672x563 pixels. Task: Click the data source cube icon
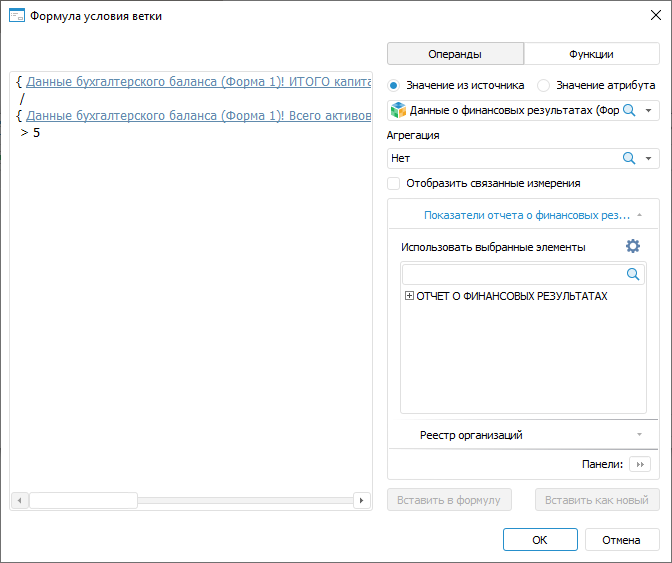[x=398, y=110]
